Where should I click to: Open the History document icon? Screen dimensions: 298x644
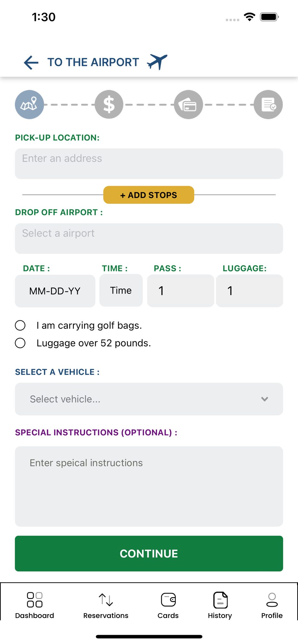[220, 600]
